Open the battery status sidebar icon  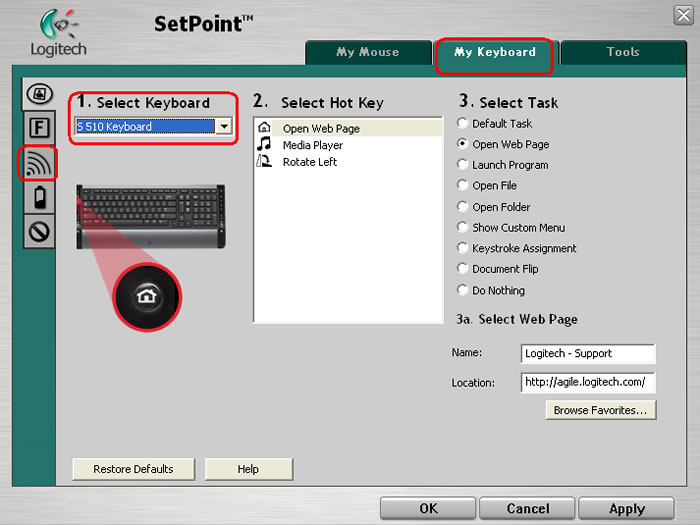[x=39, y=197]
